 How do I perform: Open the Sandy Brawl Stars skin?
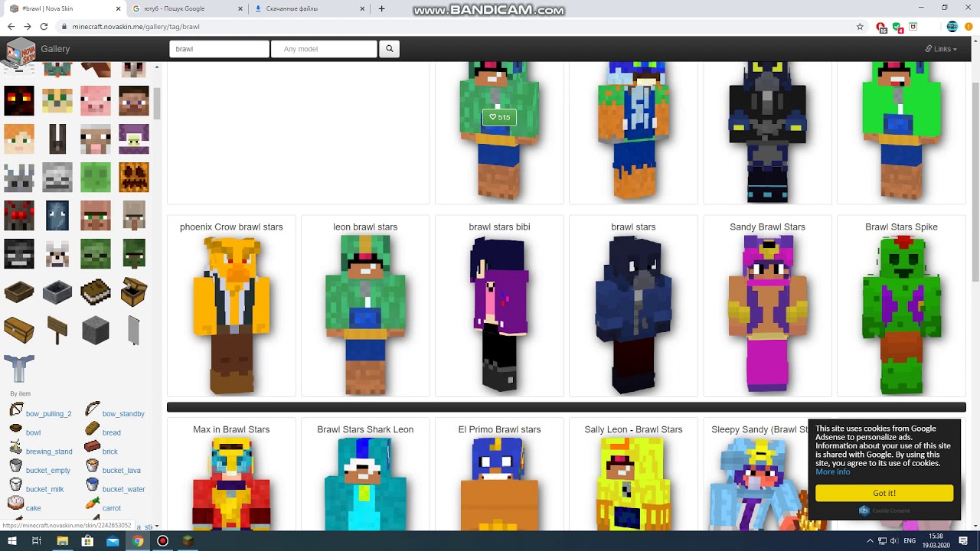pyautogui.click(x=767, y=306)
